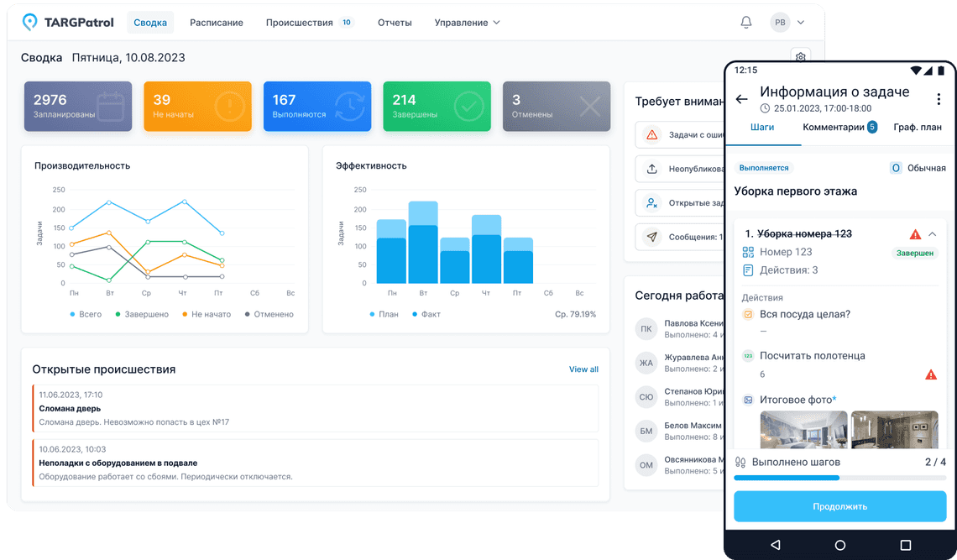Click the TARGPatrol logo icon
The height and width of the screenshot is (560, 957).
click(30, 23)
